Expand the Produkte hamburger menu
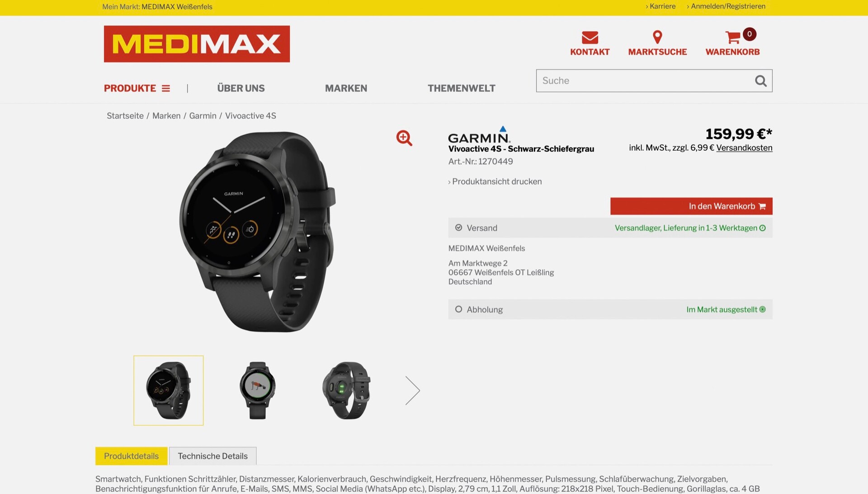Screen dimensions: 868x494 point(166,88)
